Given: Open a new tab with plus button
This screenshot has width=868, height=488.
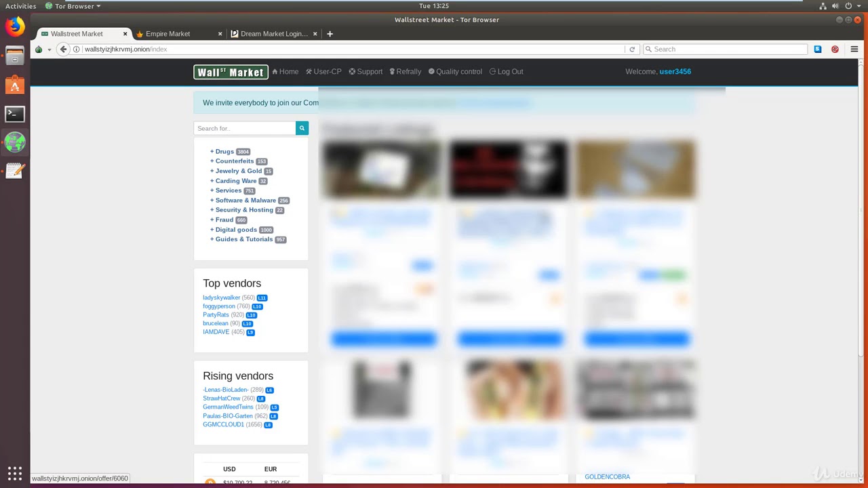Looking at the screenshot, I should pyautogui.click(x=330, y=34).
